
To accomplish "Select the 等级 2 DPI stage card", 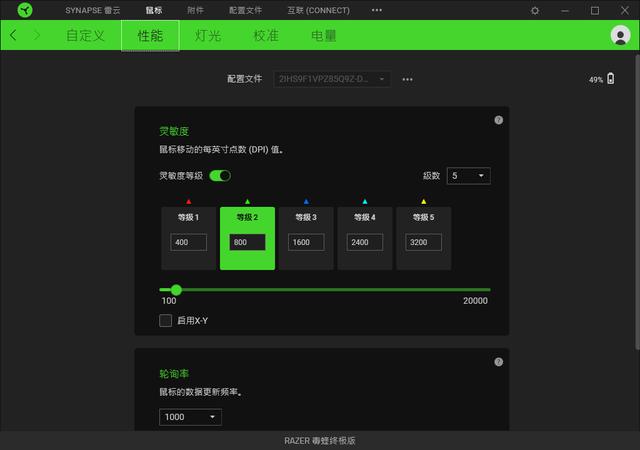I will tap(247, 238).
